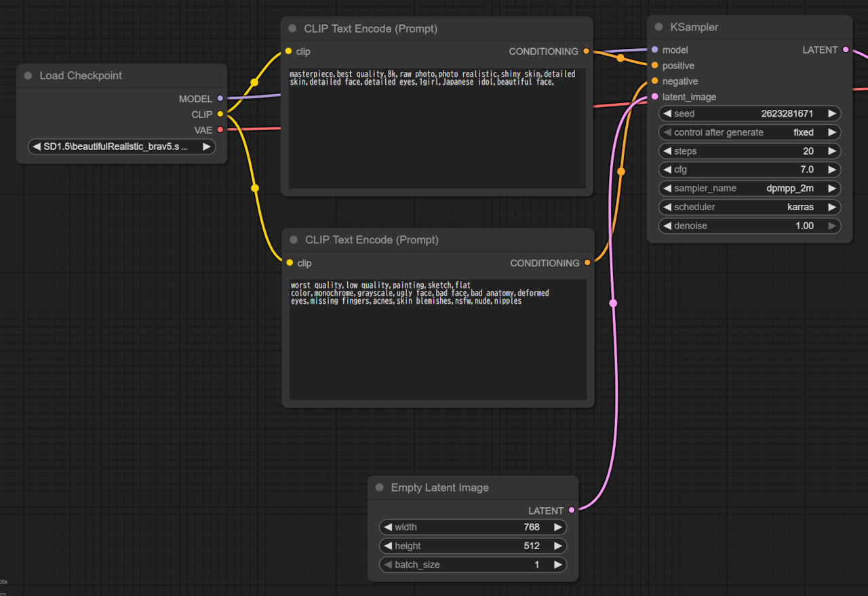Viewport: 868px width, 596px height.
Task: Collapse the KSampler node using its title dot
Action: tap(658, 27)
